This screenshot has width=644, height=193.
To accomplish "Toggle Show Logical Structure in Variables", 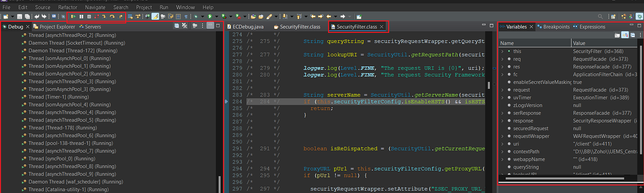I will click(x=625, y=35).
